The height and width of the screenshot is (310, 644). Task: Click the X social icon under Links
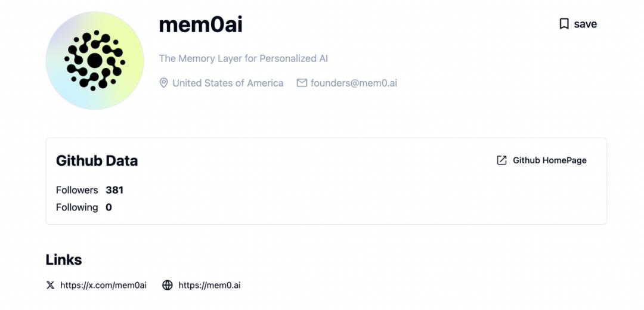pyautogui.click(x=51, y=285)
